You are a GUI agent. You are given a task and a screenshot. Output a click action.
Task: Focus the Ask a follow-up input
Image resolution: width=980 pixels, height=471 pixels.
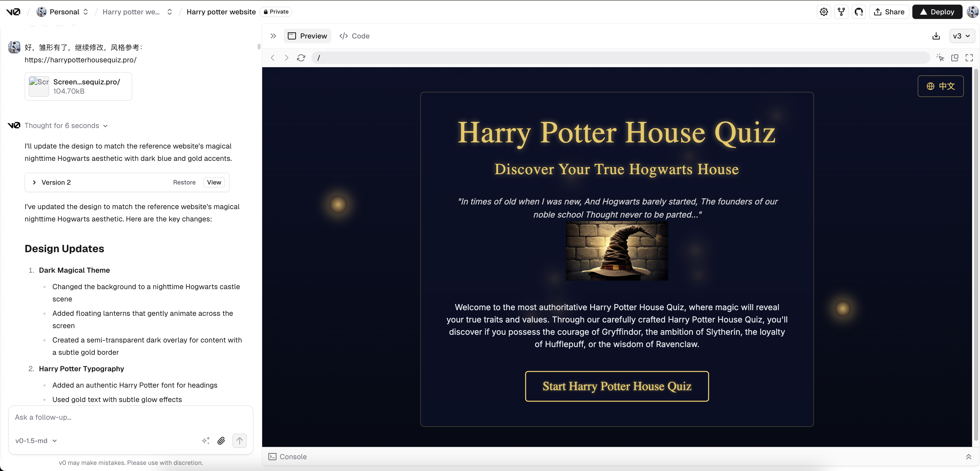[130, 418]
